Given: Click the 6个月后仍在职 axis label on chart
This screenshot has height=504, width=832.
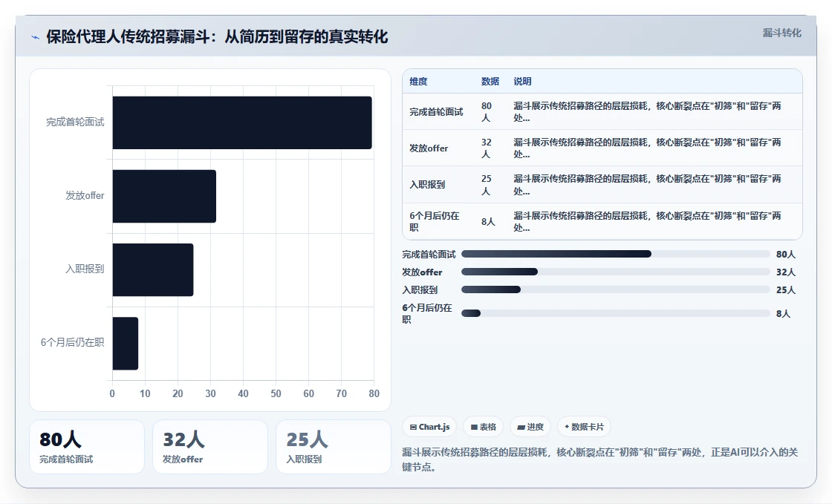Looking at the screenshot, I should [x=73, y=343].
